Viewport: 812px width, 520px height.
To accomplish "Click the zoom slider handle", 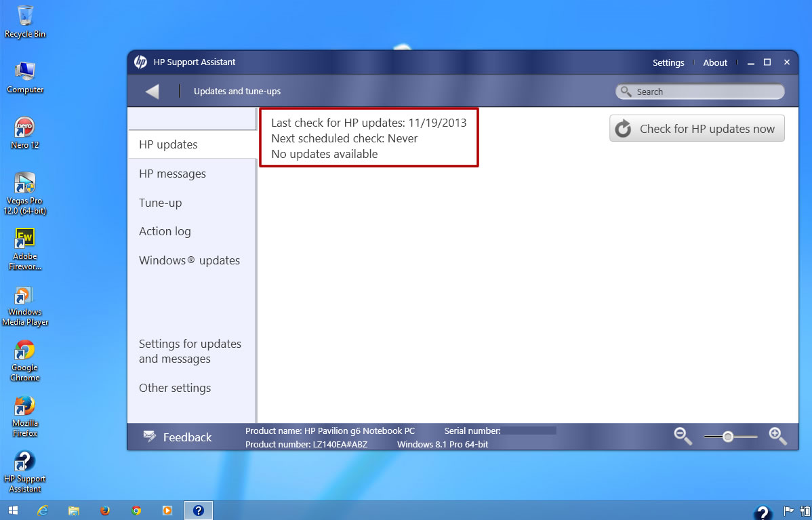I will (x=727, y=437).
